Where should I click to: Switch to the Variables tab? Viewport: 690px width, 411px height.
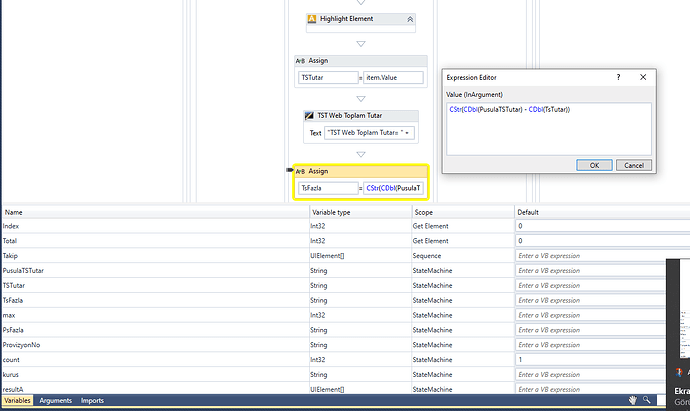[18, 400]
